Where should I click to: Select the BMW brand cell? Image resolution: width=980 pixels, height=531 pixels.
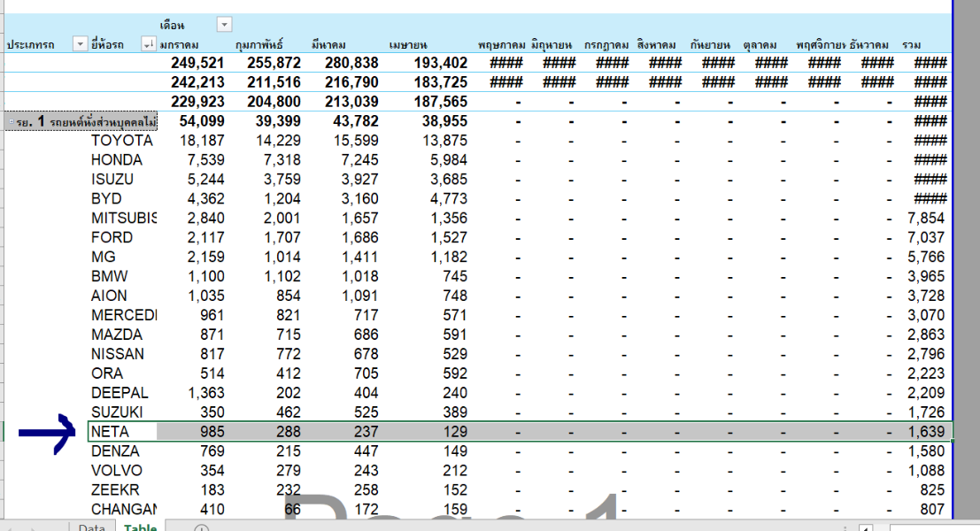(x=110, y=276)
